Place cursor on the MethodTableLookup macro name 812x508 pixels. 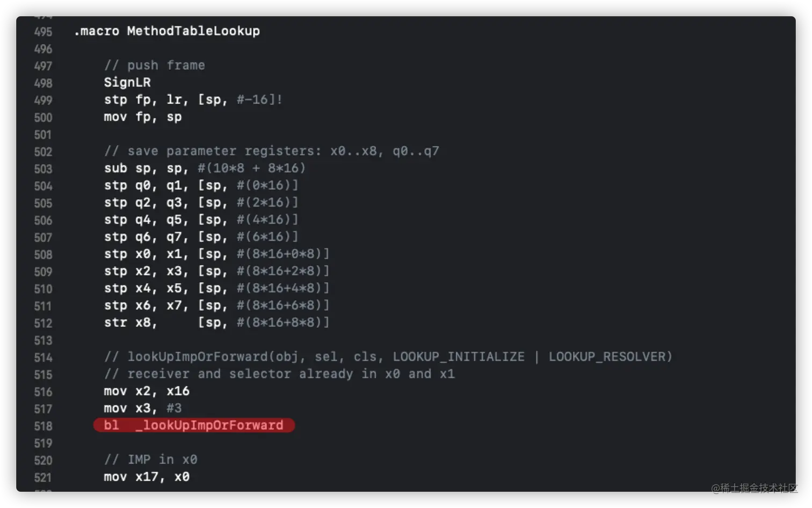193,31
